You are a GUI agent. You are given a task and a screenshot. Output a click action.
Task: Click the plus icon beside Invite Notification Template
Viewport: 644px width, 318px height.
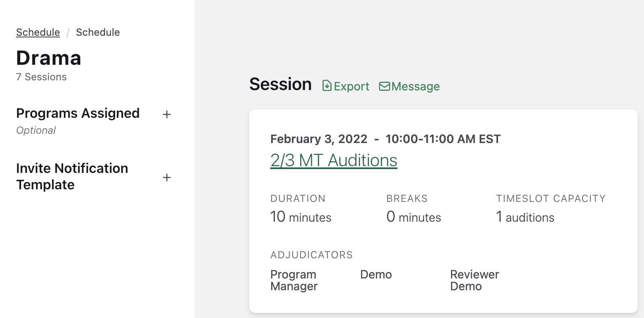[x=167, y=178]
